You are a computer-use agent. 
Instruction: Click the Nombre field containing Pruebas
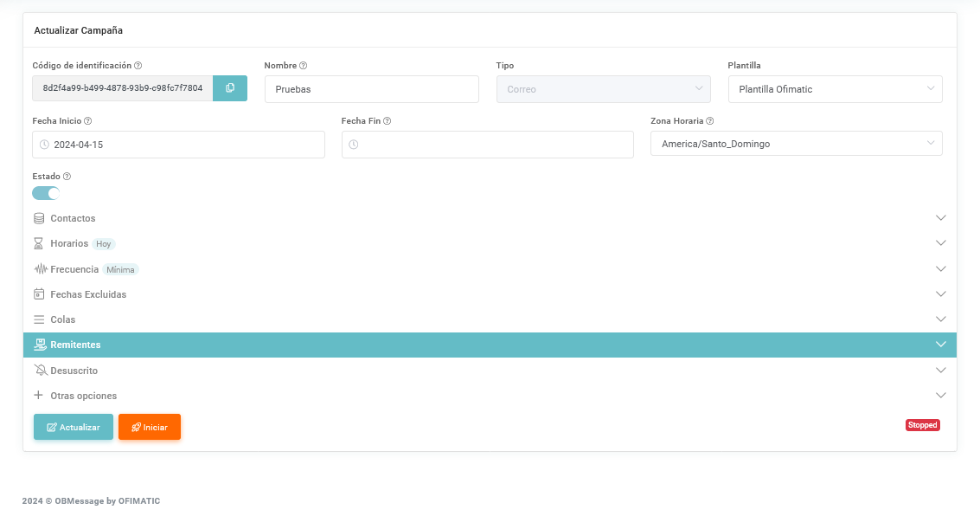pyautogui.click(x=371, y=89)
